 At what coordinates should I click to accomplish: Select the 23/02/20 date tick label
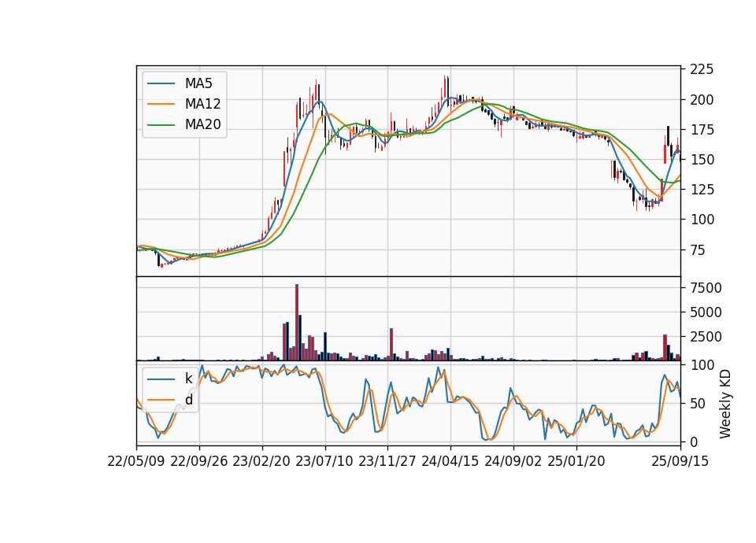click(261, 461)
